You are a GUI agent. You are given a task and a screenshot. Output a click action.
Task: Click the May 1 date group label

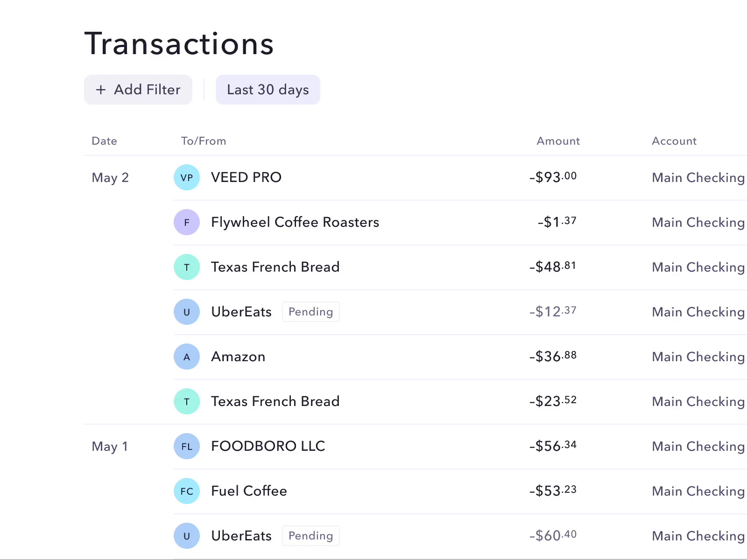(110, 446)
